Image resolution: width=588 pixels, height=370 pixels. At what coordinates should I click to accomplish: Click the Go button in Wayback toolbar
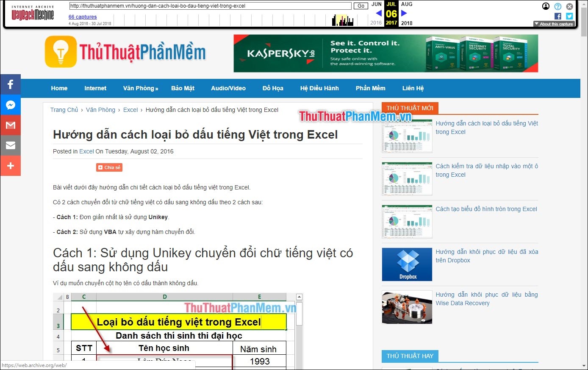[361, 6]
